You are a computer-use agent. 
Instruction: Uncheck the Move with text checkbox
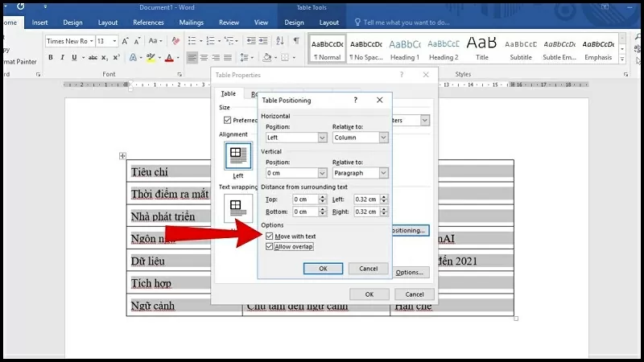(x=270, y=236)
